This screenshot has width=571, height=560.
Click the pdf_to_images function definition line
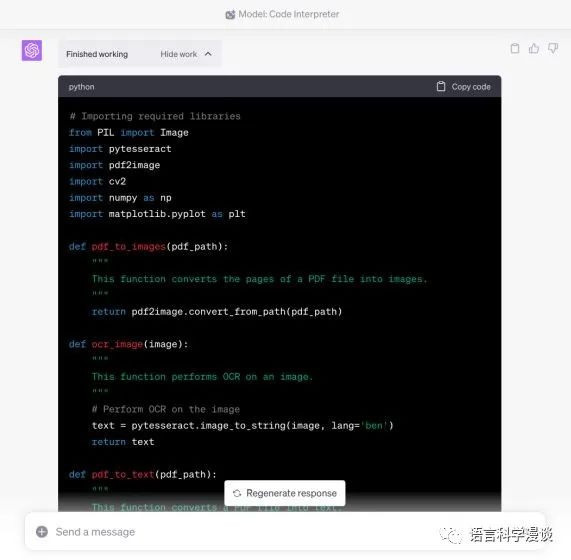tap(149, 247)
